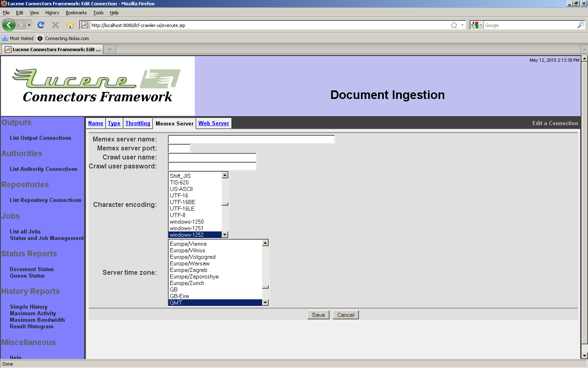
Task: Click the browser Back arrow button
Action: coord(9,25)
